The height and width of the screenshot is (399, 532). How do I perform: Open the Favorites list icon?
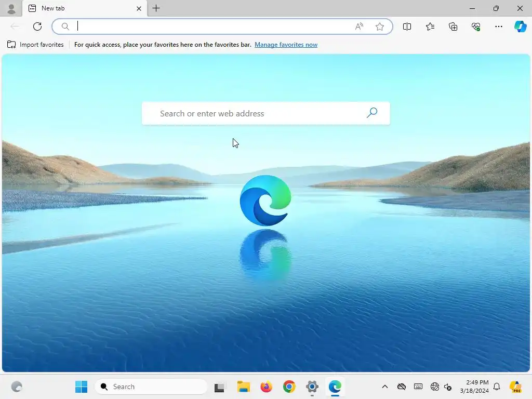pyautogui.click(x=430, y=26)
